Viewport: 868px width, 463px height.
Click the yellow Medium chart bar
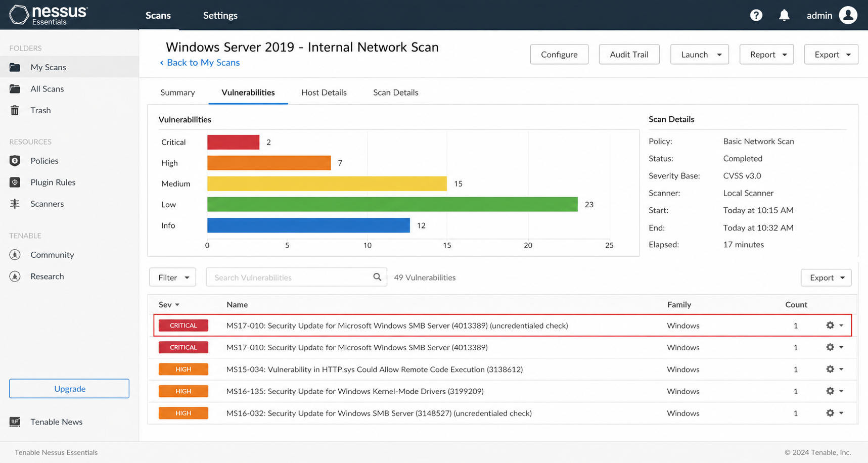coord(327,183)
